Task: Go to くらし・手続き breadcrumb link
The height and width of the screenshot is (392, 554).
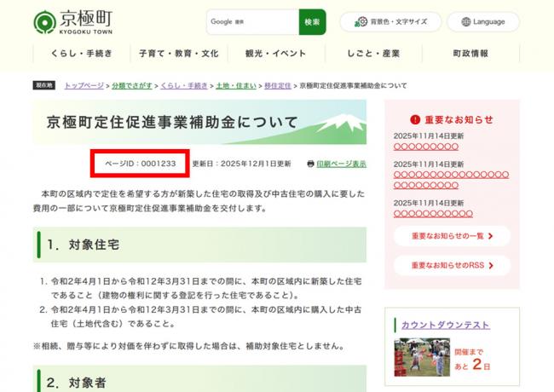Action: (184, 85)
